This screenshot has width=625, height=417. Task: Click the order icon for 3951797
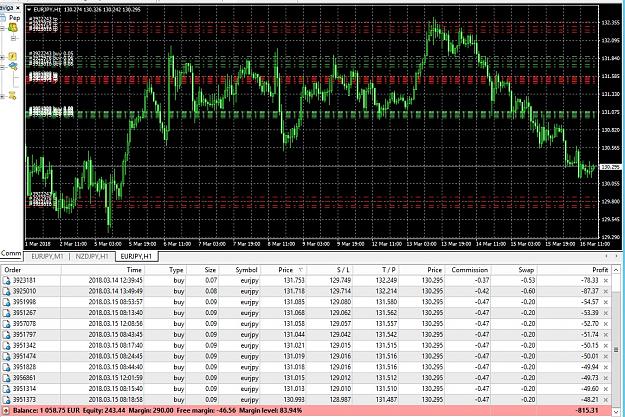coord(6,334)
